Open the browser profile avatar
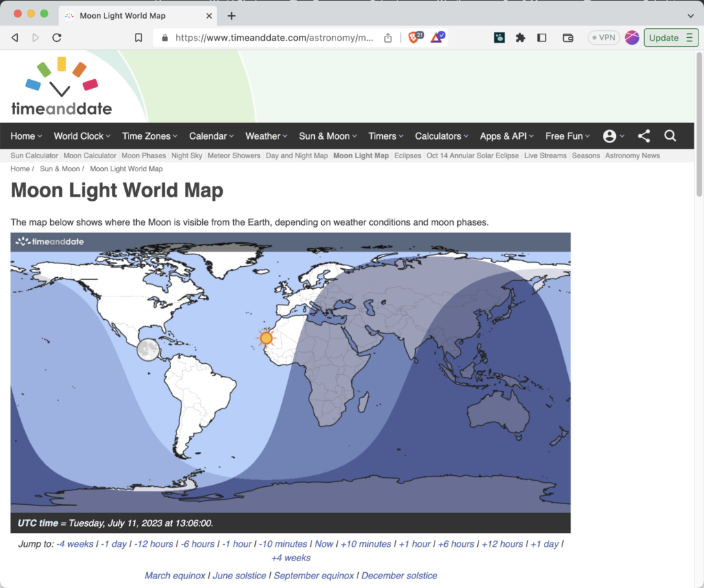This screenshot has height=588, width=704. (632, 38)
